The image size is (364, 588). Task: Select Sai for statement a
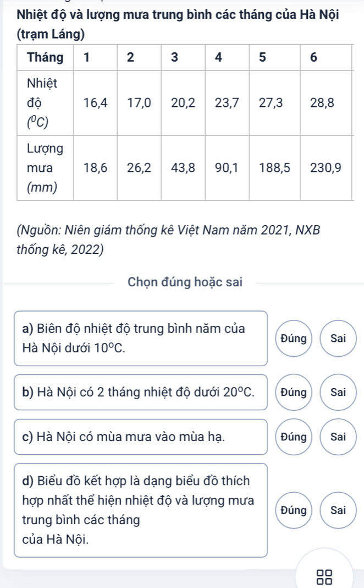tap(338, 338)
